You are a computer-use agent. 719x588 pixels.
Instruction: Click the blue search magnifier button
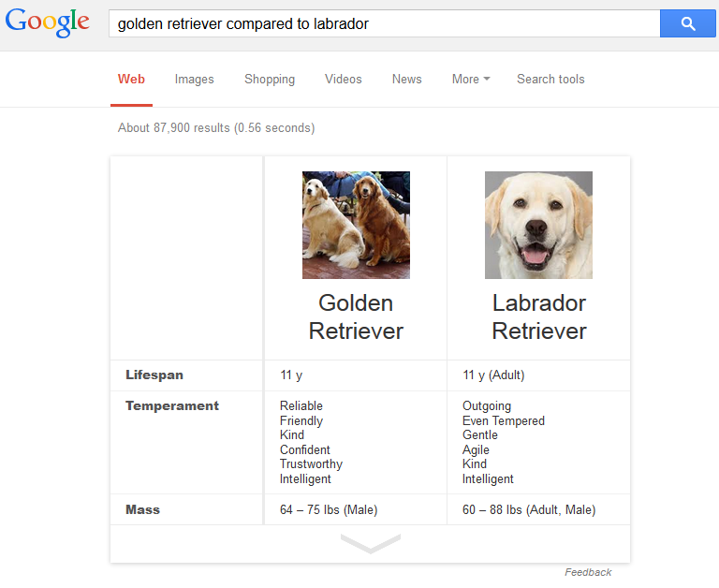point(688,23)
